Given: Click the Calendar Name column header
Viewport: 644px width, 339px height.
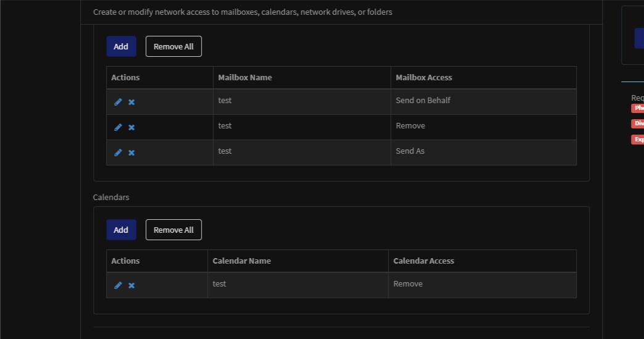Looking at the screenshot, I should pyautogui.click(x=242, y=261).
